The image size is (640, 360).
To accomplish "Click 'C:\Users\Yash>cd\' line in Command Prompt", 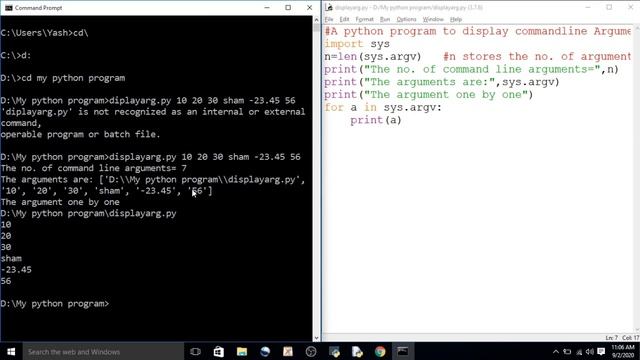I will pos(44,33).
